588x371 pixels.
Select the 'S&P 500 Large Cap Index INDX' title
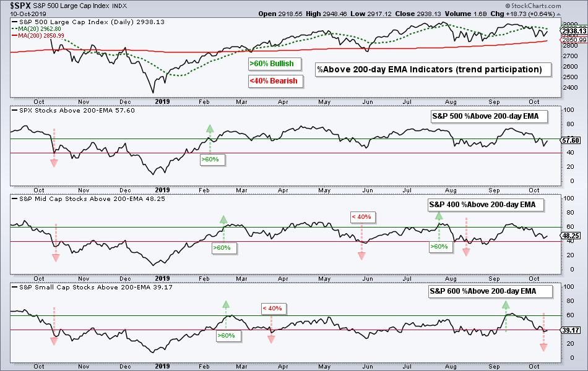coord(80,6)
